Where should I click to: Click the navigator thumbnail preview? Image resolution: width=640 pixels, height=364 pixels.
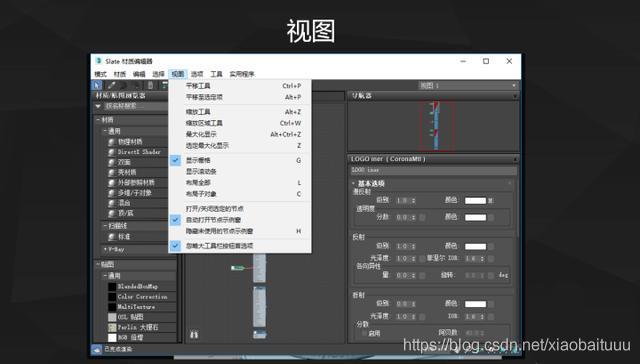[x=437, y=126]
